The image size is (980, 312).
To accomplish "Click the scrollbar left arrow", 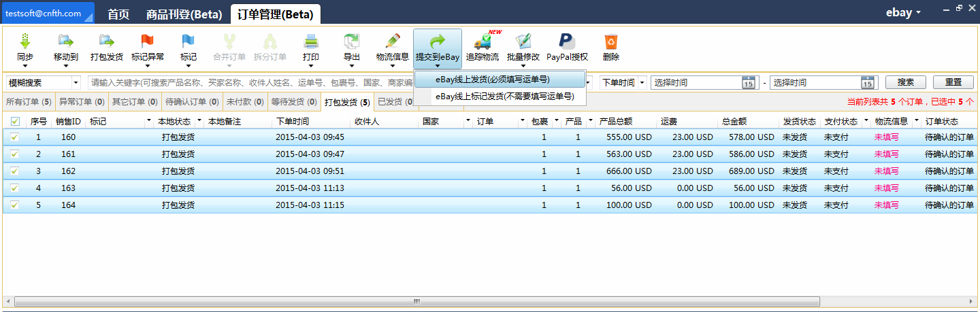I will tap(7, 300).
